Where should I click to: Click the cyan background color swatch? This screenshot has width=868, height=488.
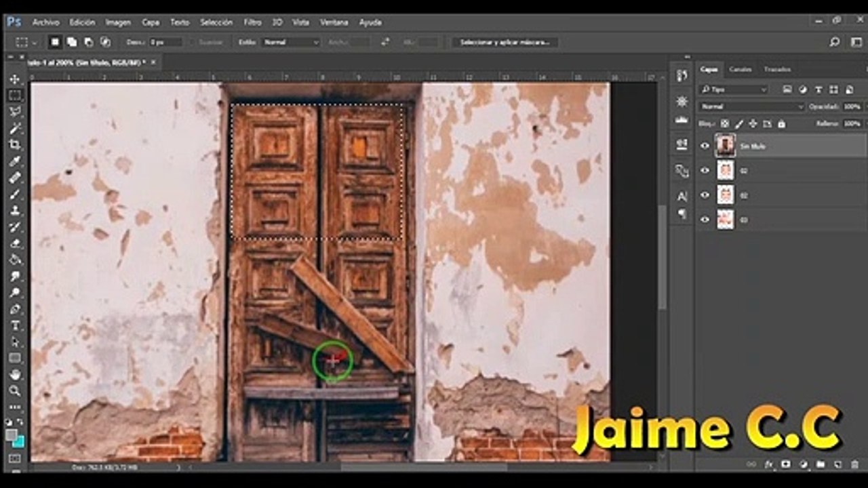coord(20,443)
